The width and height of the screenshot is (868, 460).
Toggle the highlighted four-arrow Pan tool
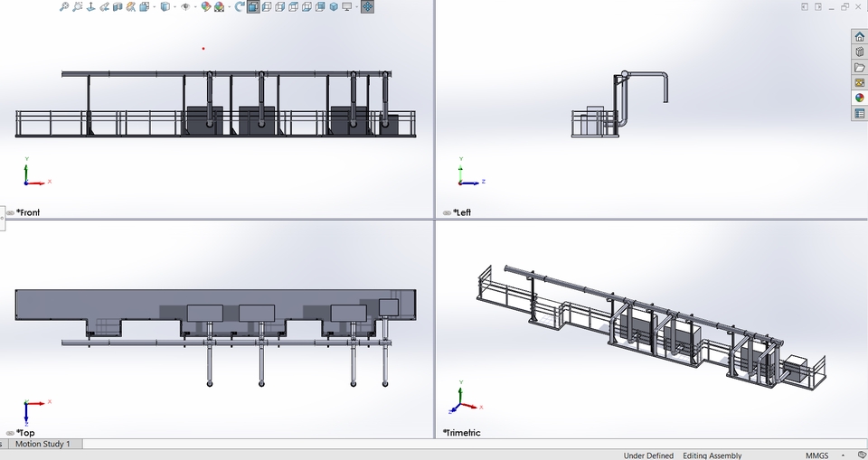point(368,6)
